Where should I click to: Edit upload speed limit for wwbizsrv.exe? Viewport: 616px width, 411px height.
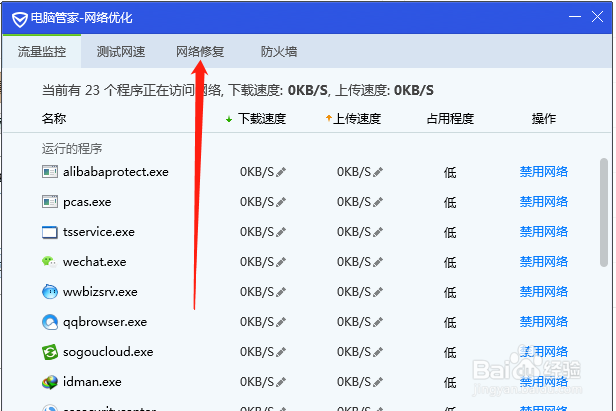pyautogui.click(x=378, y=292)
